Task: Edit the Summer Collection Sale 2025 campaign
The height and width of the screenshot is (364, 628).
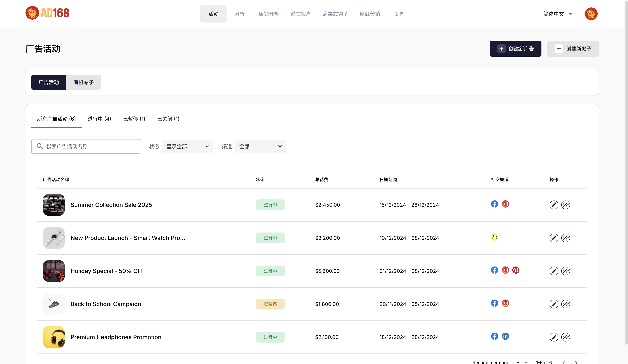Action: click(554, 205)
